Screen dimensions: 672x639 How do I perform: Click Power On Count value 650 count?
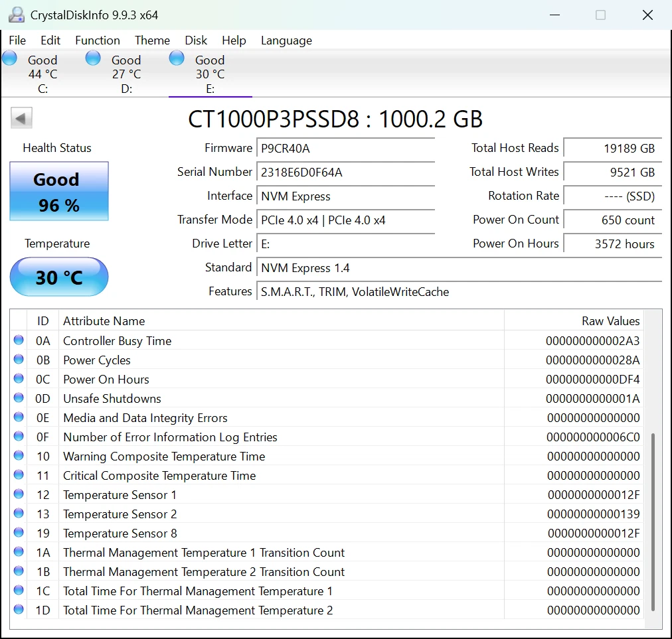pyautogui.click(x=613, y=220)
